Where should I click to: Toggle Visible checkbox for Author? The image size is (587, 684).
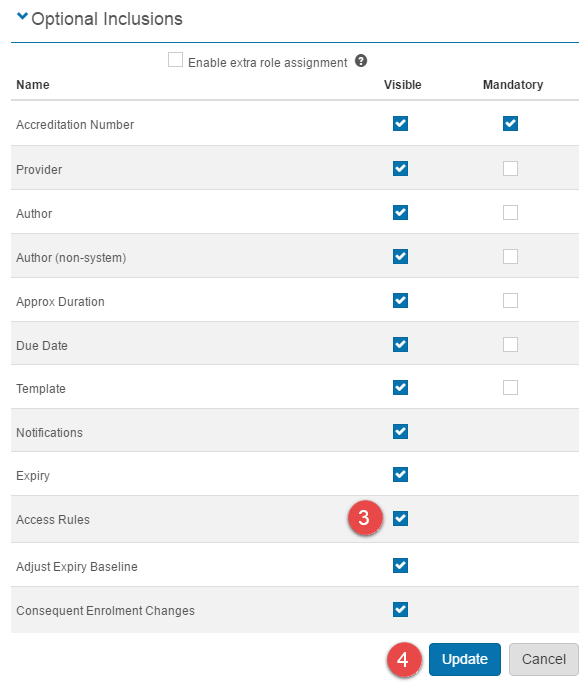(x=400, y=212)
